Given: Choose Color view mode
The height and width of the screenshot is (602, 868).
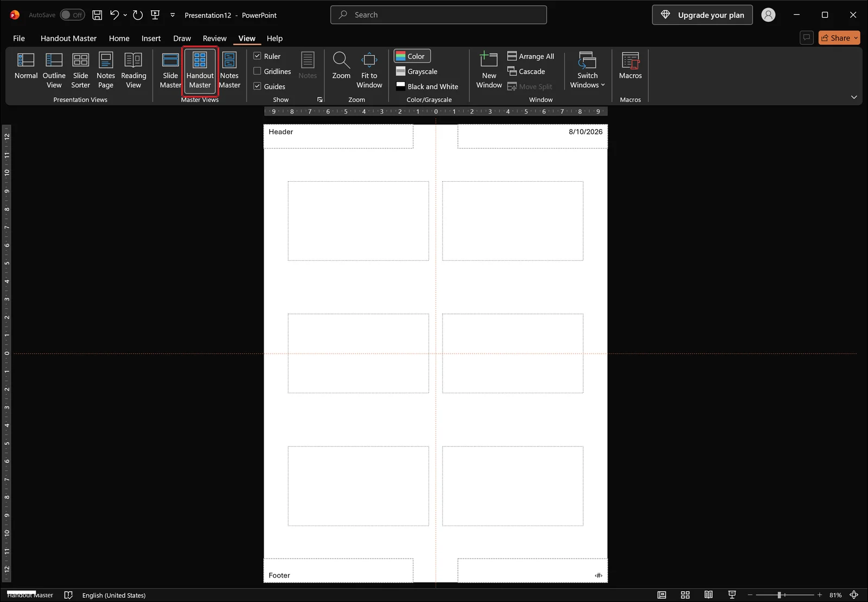Looking at the screenshot, I should click(x=412, y=56).
